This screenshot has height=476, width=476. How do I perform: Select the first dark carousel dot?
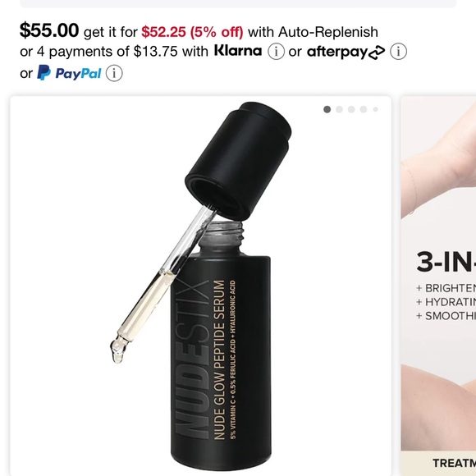[327, 109]
